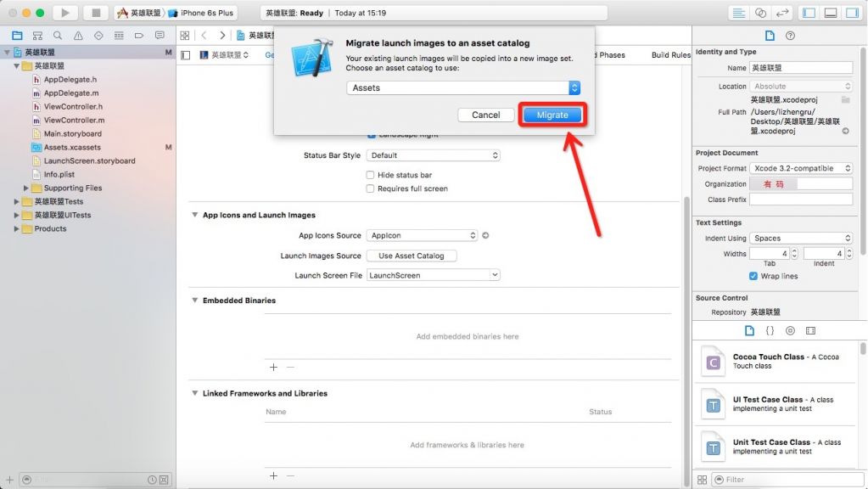Click Cancel in the migrate dialog

pos(485,115)
